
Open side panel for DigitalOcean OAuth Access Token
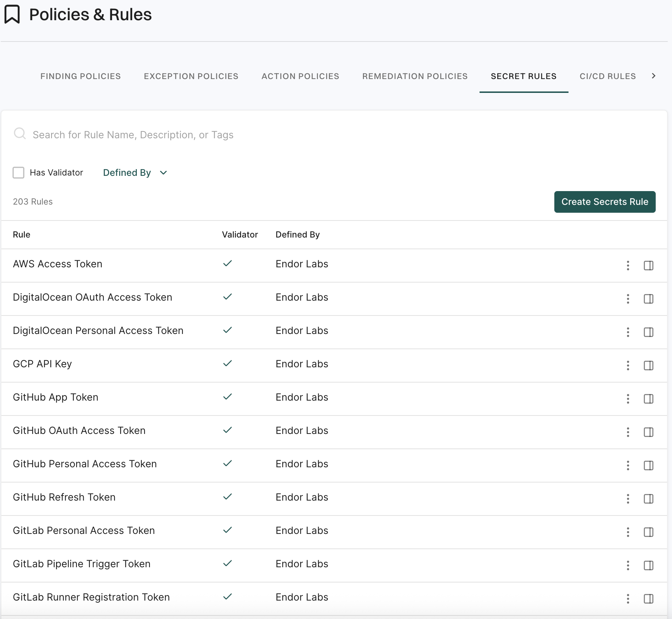[x=648, y=299]
